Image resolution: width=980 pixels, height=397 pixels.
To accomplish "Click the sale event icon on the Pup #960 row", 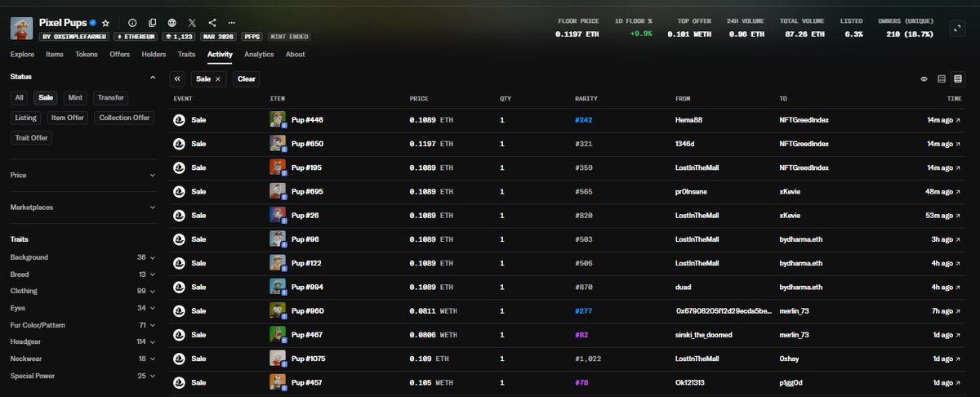I will 179,311.
